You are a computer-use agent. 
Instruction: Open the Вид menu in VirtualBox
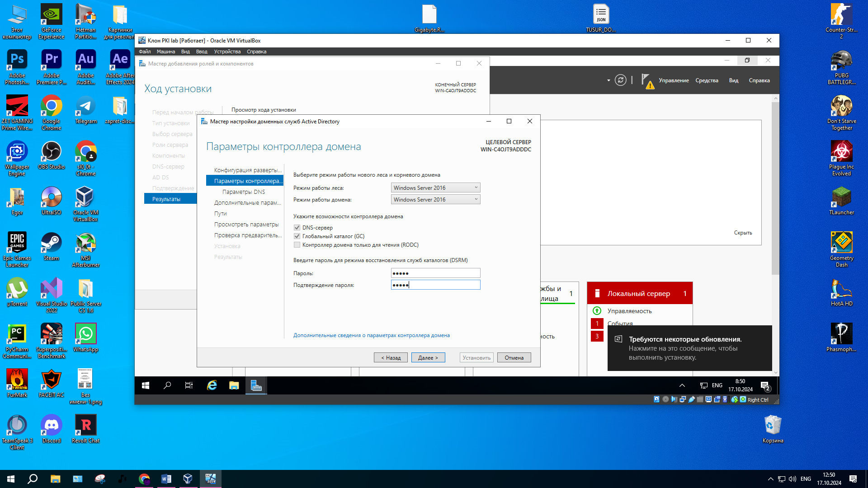click(185, 52)
